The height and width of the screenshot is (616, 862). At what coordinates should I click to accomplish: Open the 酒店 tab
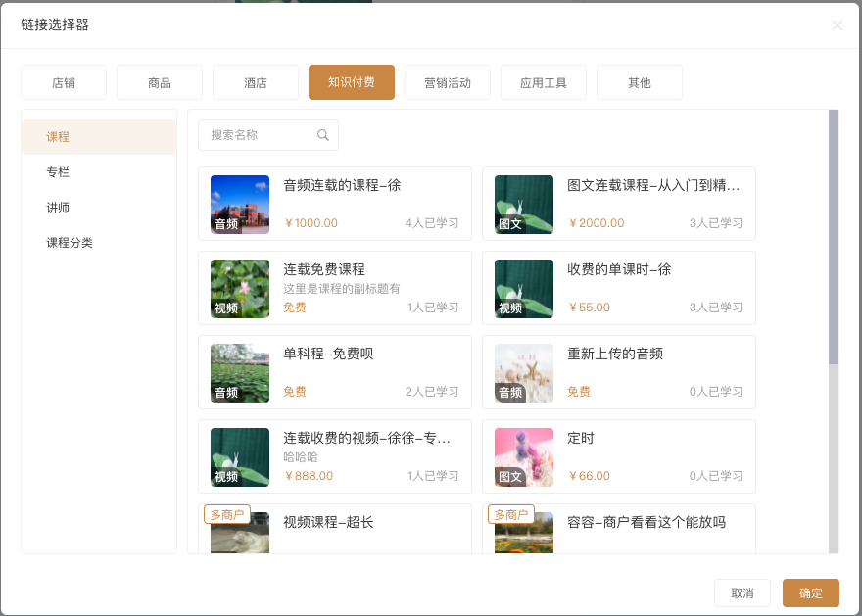[x=256, y=82]
